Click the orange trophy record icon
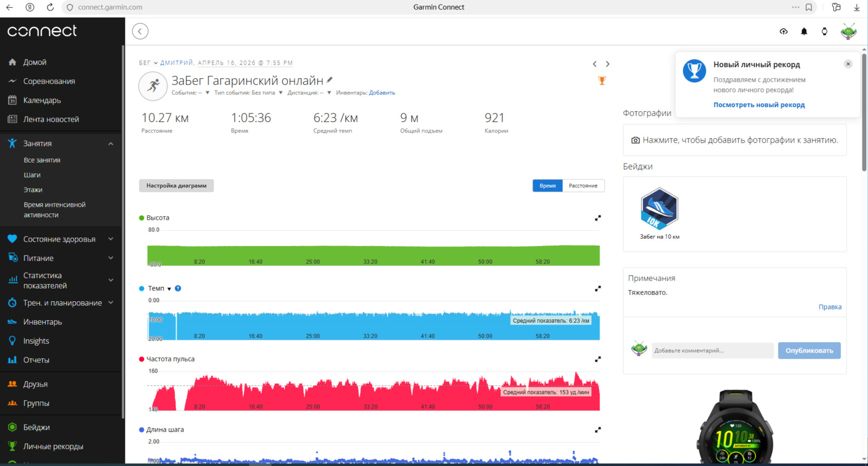This screenshot has height=466, width=868. pyautogui.click(x=602, y=80)
